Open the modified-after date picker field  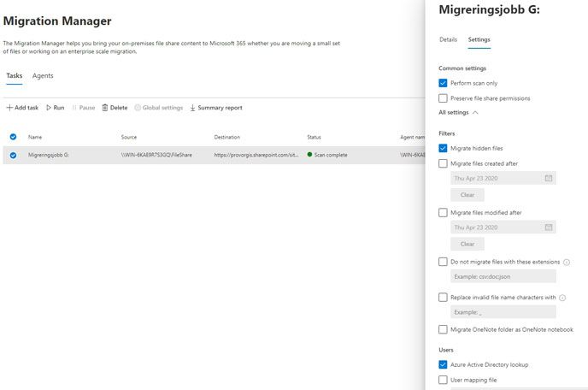tap(496, 227)
